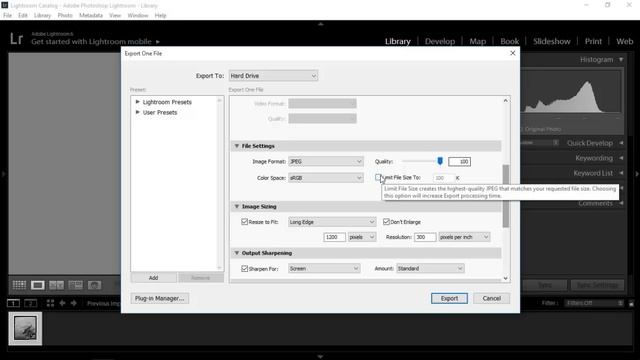Click Add preset button
Image resolution: width=640 pixels, height=360 pixels.
153,278
